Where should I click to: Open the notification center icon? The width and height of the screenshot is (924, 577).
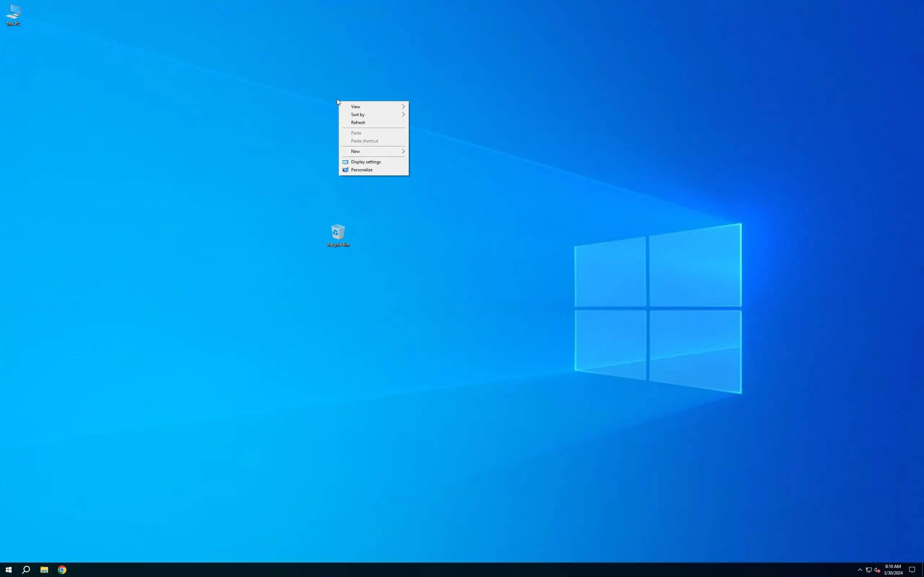point(912,570)
